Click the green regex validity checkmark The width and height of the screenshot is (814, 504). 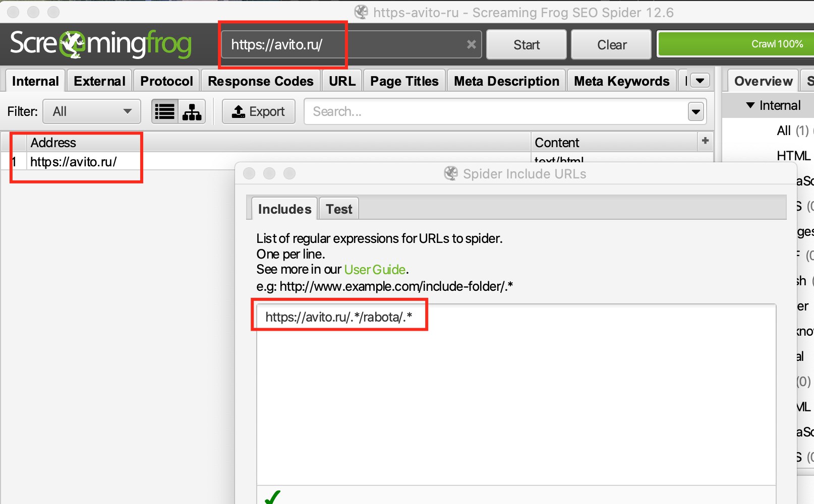(272, 497)
